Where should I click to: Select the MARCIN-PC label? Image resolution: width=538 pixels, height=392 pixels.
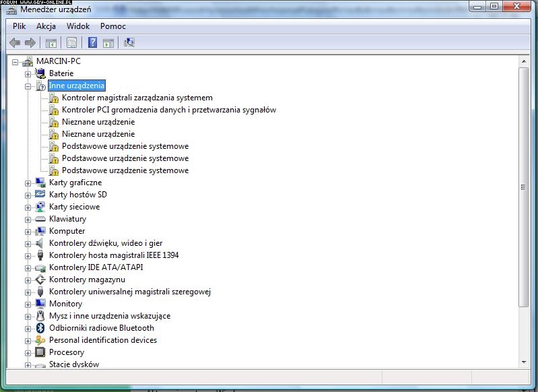click(x=59, y=61)
